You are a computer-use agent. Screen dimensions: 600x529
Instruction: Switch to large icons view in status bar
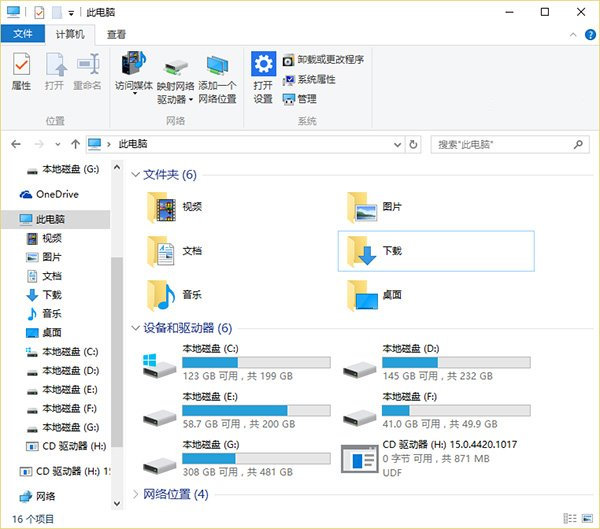click(x=587, y=518)
